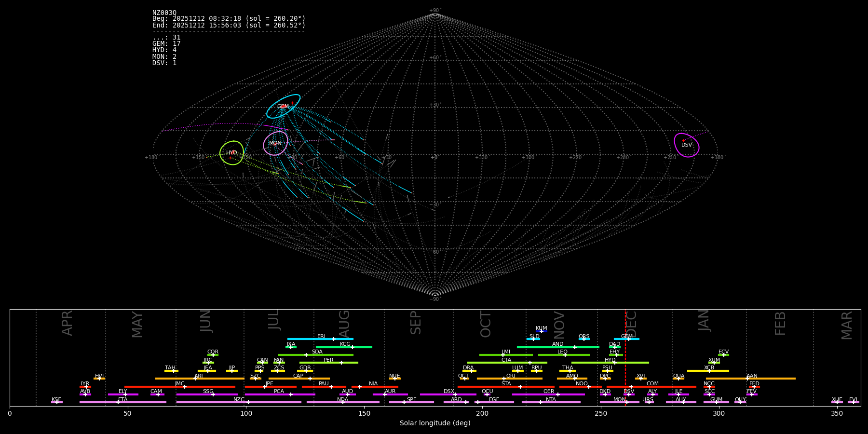Click the ERI shower bar in timeline
Image resolution: width=868 pixels, height=434 pixels.
click(320, 339)
